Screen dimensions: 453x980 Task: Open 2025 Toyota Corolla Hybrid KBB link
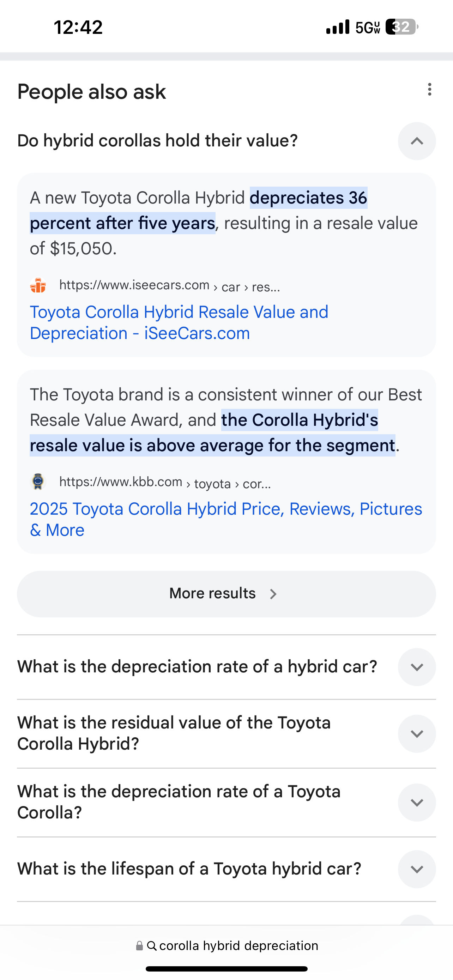(226, 519)
